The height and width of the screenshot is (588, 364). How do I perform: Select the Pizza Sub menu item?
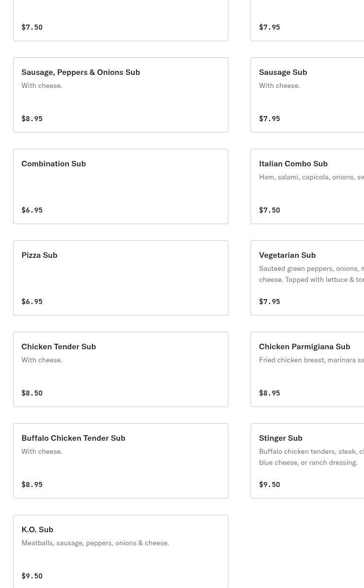tap(120, 278)
